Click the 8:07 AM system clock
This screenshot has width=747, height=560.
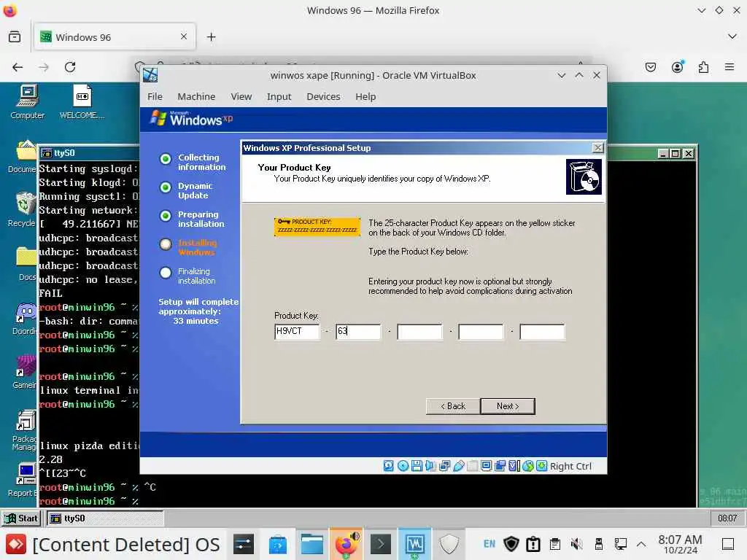[680, 544]
